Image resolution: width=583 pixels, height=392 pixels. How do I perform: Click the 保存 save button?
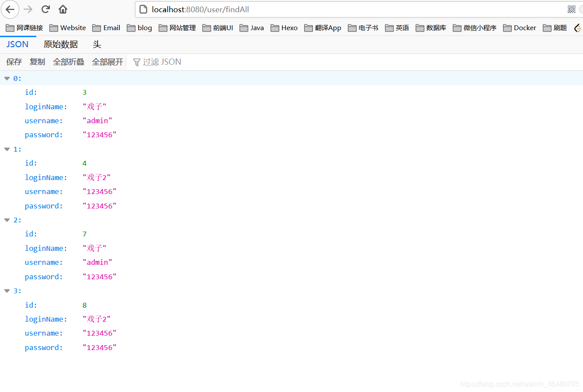coord(14,62)
